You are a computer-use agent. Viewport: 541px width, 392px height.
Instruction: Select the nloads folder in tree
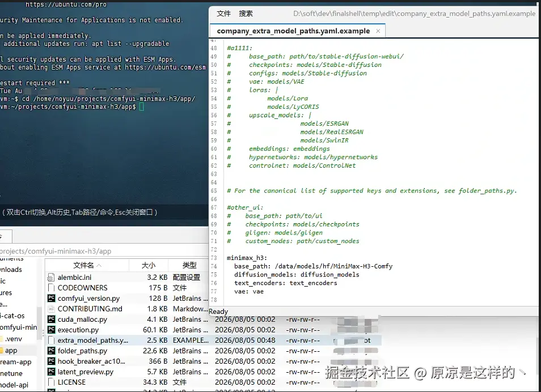11,270
